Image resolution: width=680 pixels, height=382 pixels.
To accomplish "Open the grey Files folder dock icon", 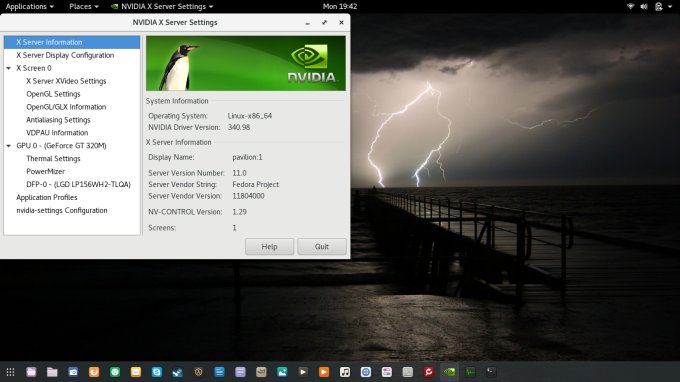I will 52,372.
